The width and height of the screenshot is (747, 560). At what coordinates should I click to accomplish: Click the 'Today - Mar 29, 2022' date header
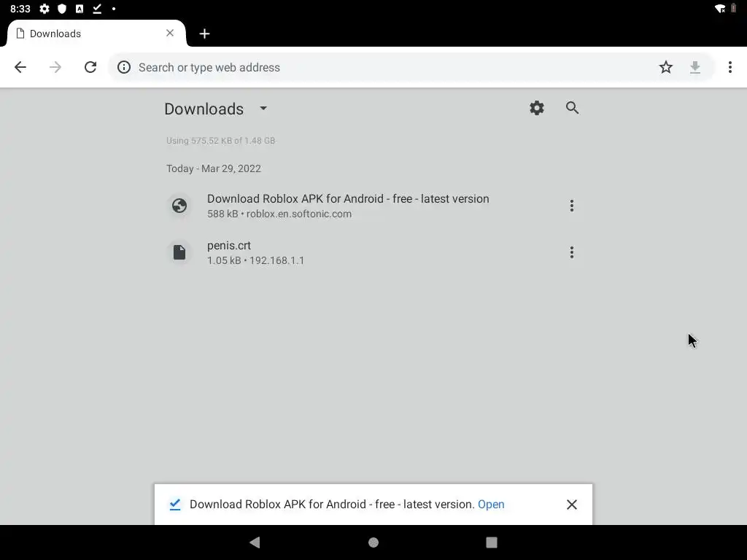(x=214, y=168)
